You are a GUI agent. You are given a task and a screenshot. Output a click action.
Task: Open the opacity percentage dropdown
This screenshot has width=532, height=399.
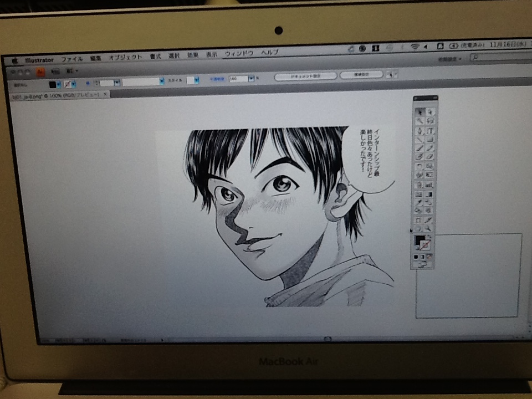(x=251, y=78)
